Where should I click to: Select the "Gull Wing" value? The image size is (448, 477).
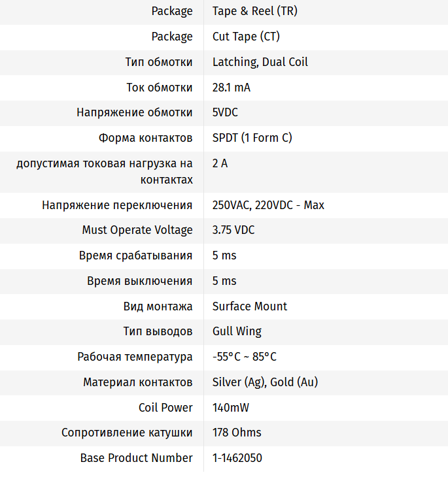tap(237, 331)
